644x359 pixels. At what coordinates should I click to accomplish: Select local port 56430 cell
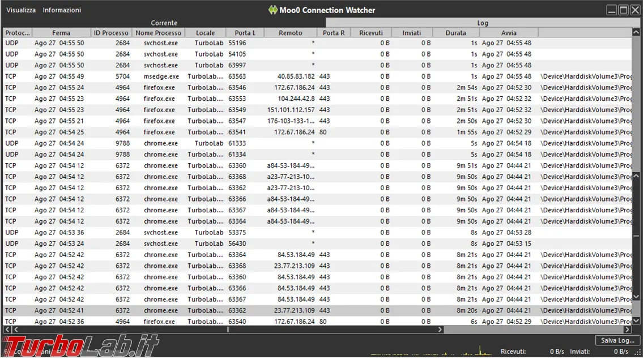tap(237, 243)
